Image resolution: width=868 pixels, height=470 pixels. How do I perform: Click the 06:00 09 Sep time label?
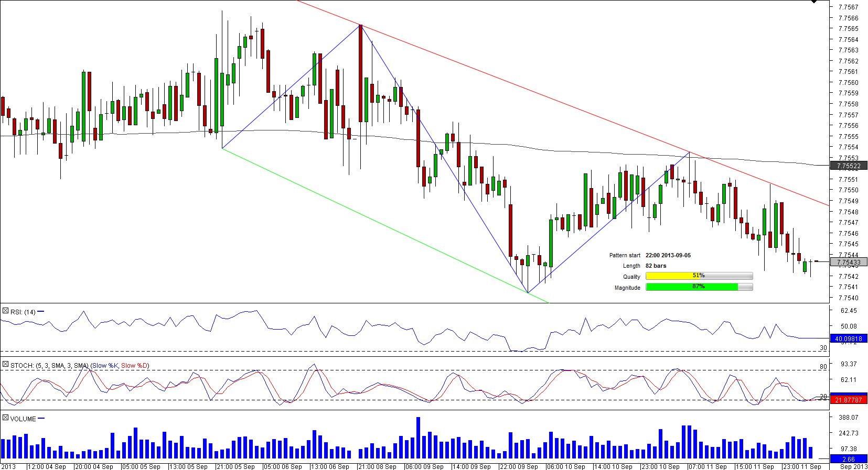click(424, 467)
